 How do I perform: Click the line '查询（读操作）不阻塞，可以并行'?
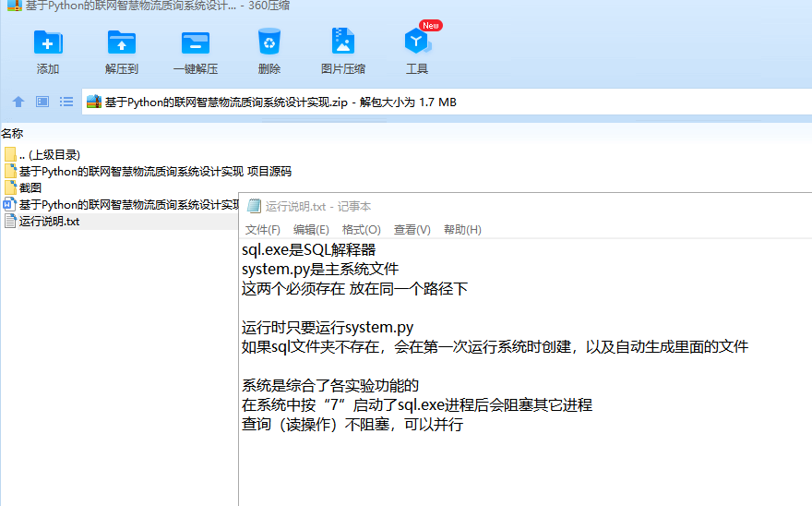(x=352, y=425)
